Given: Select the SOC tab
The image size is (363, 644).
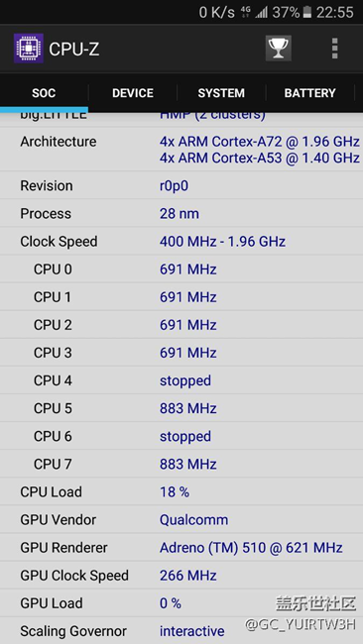Looking at the screenshot, I should click(44, 93).
